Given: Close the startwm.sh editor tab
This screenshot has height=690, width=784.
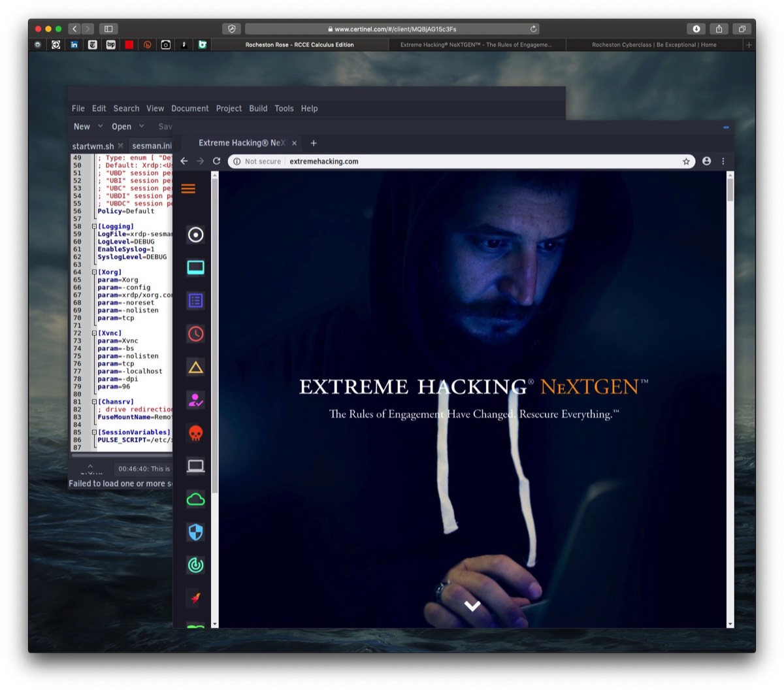Looking at the screenshot, I should (121, 146).
